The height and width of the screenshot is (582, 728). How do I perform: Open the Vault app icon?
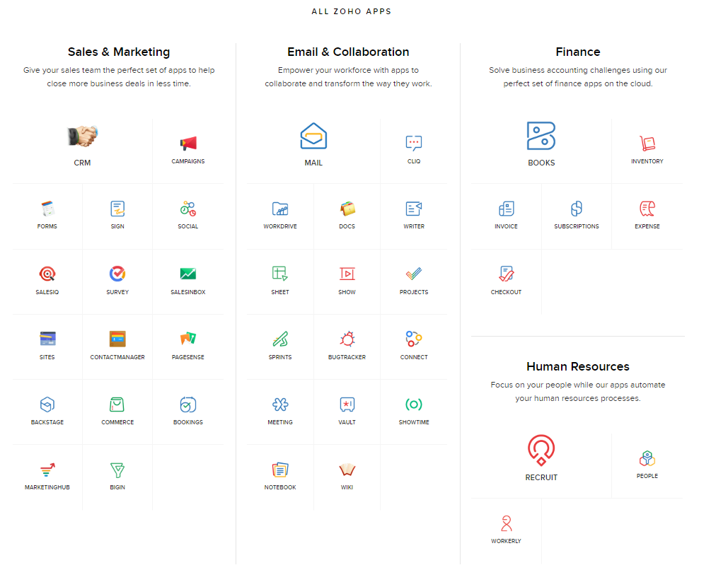(x=347, y=405)
